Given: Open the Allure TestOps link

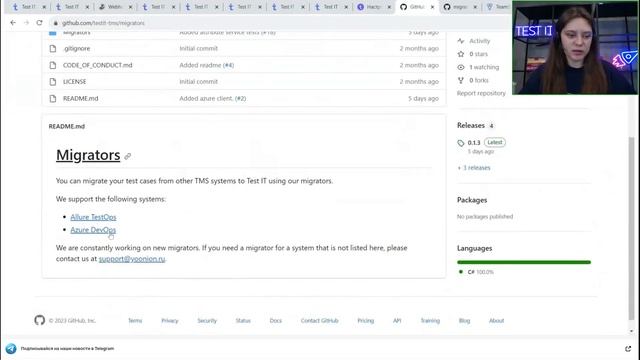Looking at the screenshot, I should [x=93, y=217].
